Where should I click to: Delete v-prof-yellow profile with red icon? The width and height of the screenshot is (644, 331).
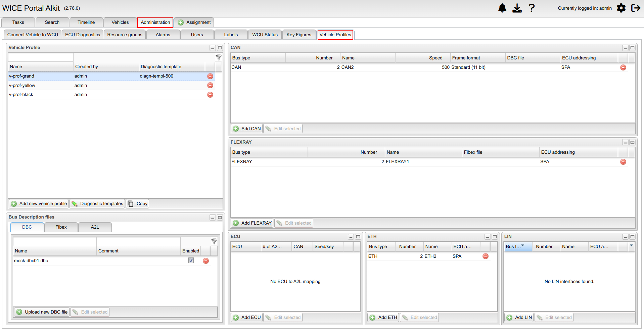[x=210, y=85]
